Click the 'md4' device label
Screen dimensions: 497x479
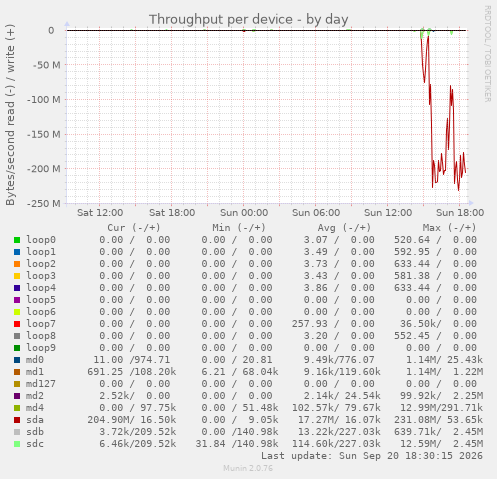click(35, 408)
